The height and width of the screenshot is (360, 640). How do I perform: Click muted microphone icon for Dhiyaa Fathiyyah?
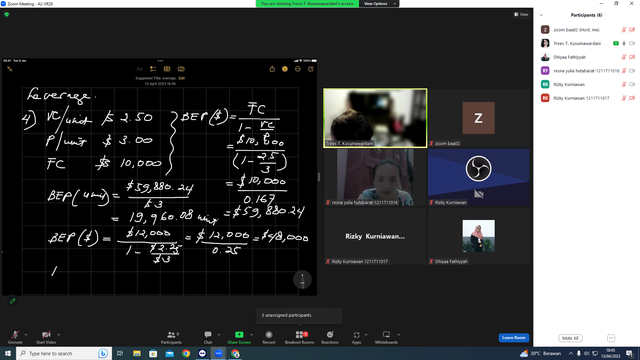point(624,57)
